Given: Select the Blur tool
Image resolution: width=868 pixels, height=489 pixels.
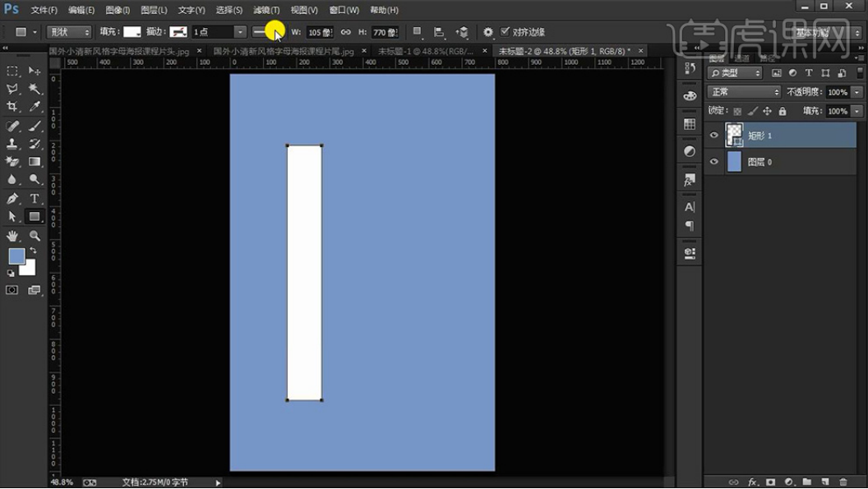Looking at the screenshot, I should tap(12, 179).
